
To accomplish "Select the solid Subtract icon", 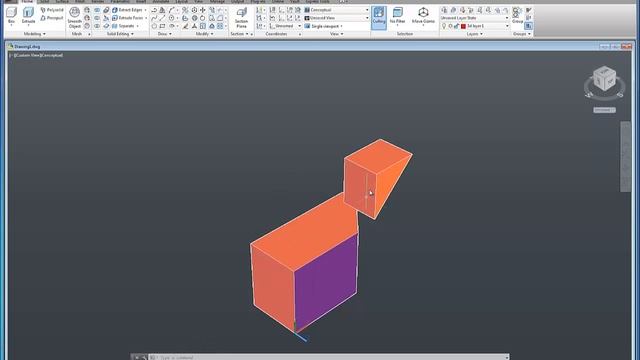I will (x=97, y=18).
